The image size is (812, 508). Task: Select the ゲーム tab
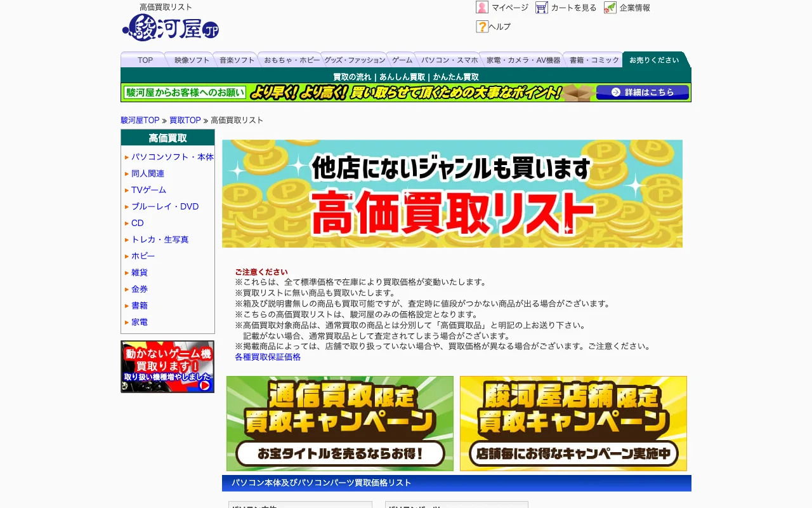click(402, 60)
